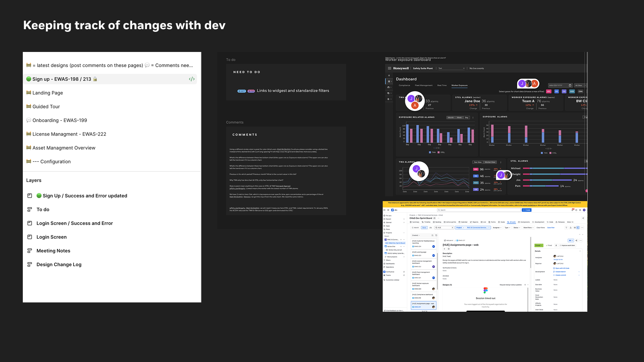644x362 pixels.
Task: Click the Figma logo in Designs section
Action: point(485,290)
